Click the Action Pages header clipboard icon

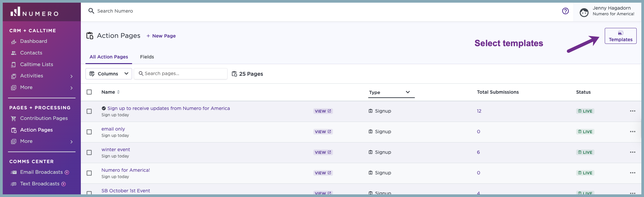[90, 36]
